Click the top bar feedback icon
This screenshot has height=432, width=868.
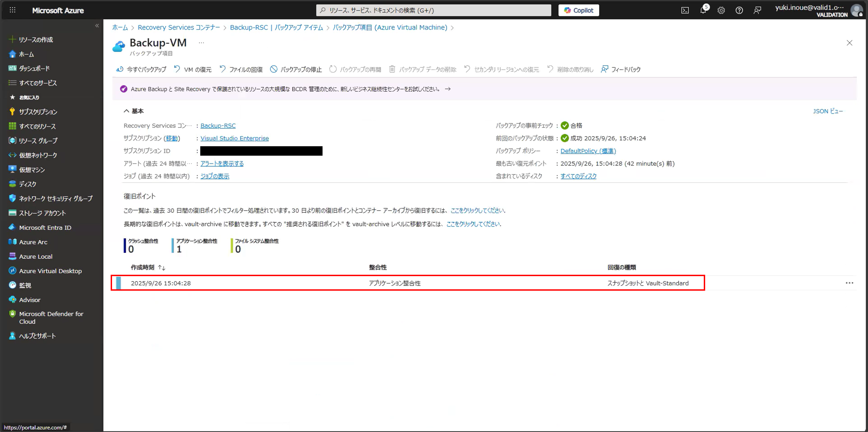click(x=757, y=10)
